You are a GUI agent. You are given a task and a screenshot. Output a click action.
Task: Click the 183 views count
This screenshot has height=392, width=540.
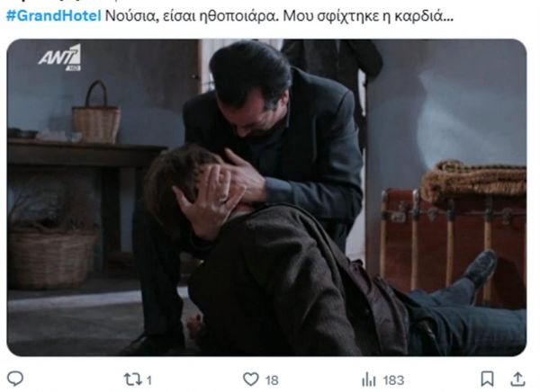point(393,380)
